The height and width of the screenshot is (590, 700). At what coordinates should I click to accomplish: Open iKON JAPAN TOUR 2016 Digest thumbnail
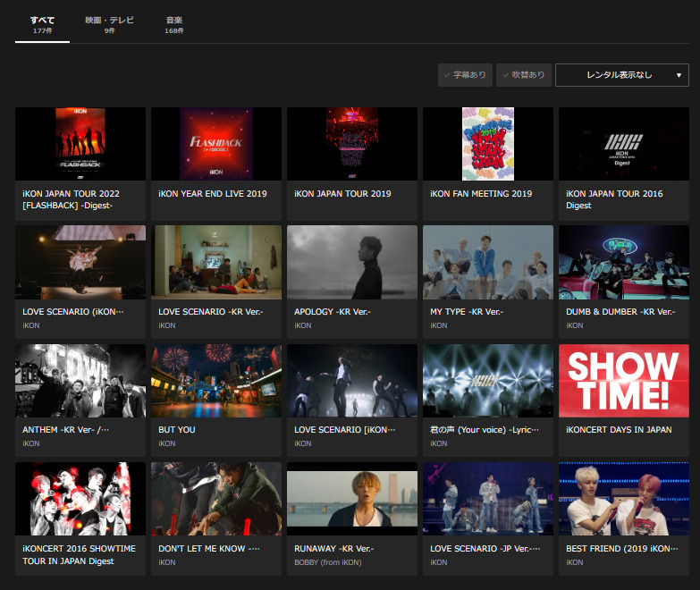(x=624, y=144)
